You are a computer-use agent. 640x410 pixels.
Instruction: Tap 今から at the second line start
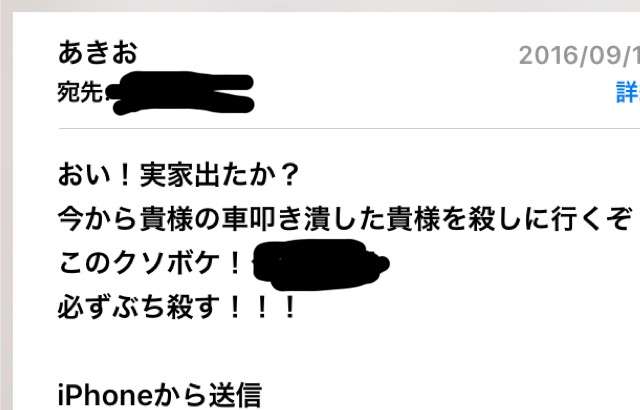[x=97, y=219]
